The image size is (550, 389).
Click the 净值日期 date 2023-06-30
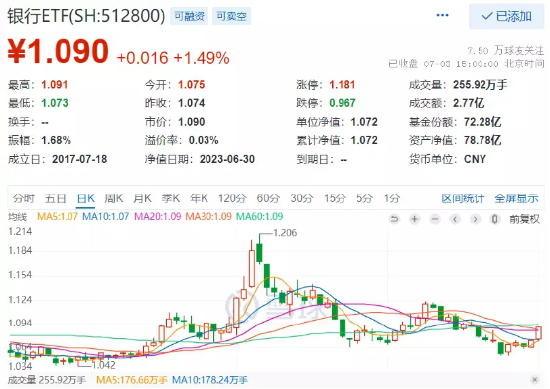click(x=227, y=159)
